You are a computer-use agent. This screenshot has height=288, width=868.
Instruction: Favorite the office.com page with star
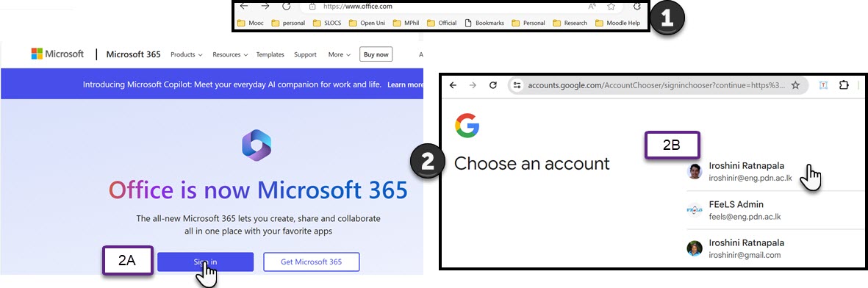pyautogui.click(x=611, y=7)
